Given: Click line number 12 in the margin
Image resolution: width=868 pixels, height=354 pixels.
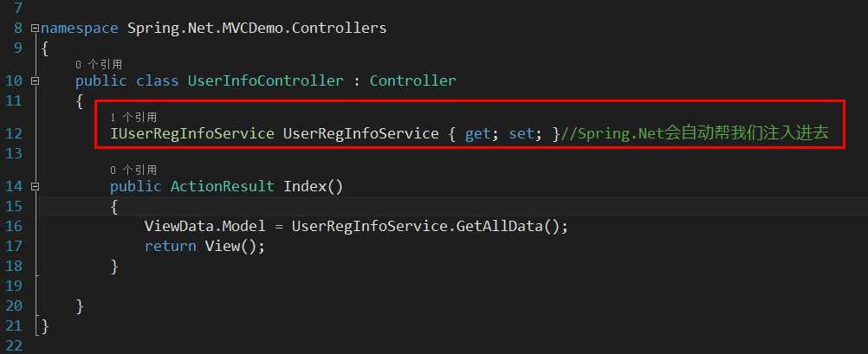Looking at the screenshot, I should pyautogui.click(x=15, y=134).
